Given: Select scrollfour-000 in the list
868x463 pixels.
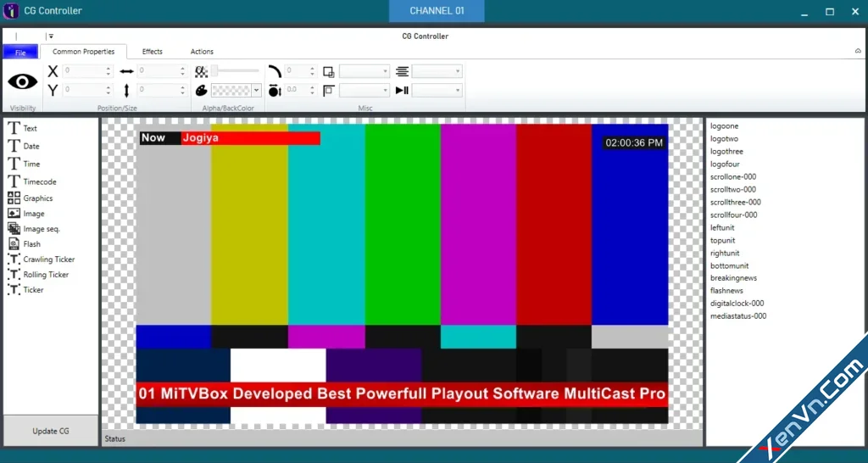Looking at the screenshot, I should tap(734, 215).
